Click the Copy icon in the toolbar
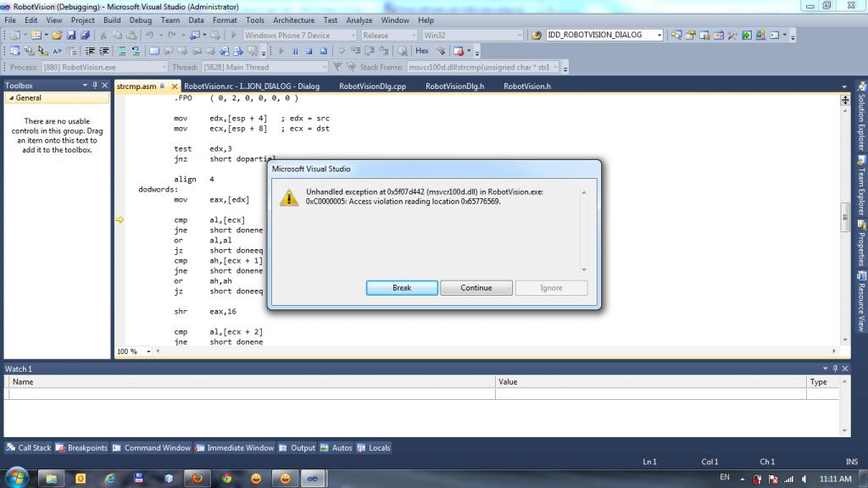Viewport: 868px width, 488px height. click(x=117, y=35)
